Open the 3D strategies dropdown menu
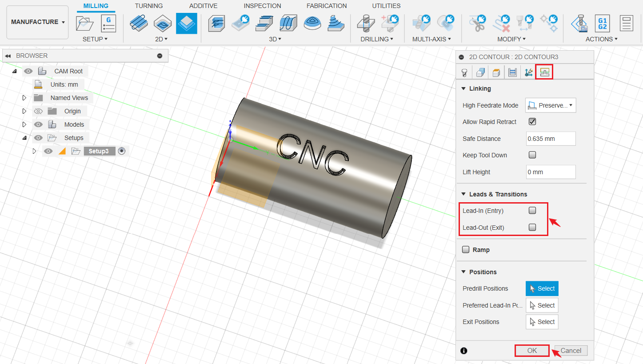 281,39
